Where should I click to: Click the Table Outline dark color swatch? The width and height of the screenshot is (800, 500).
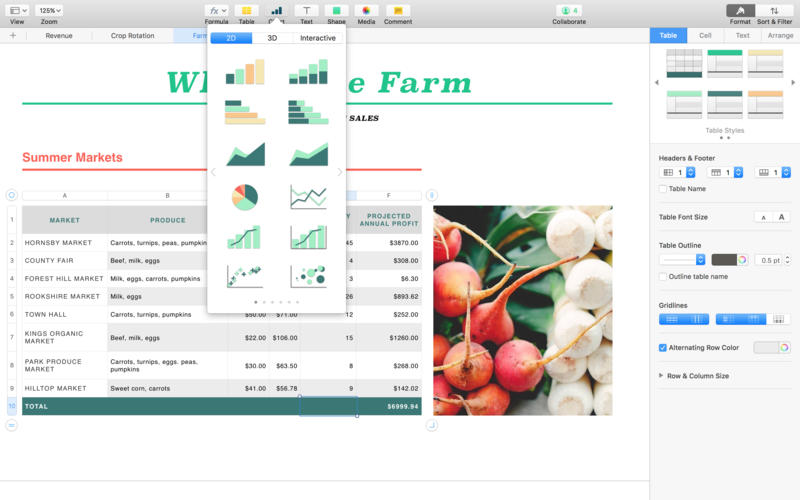pos(724,260)
